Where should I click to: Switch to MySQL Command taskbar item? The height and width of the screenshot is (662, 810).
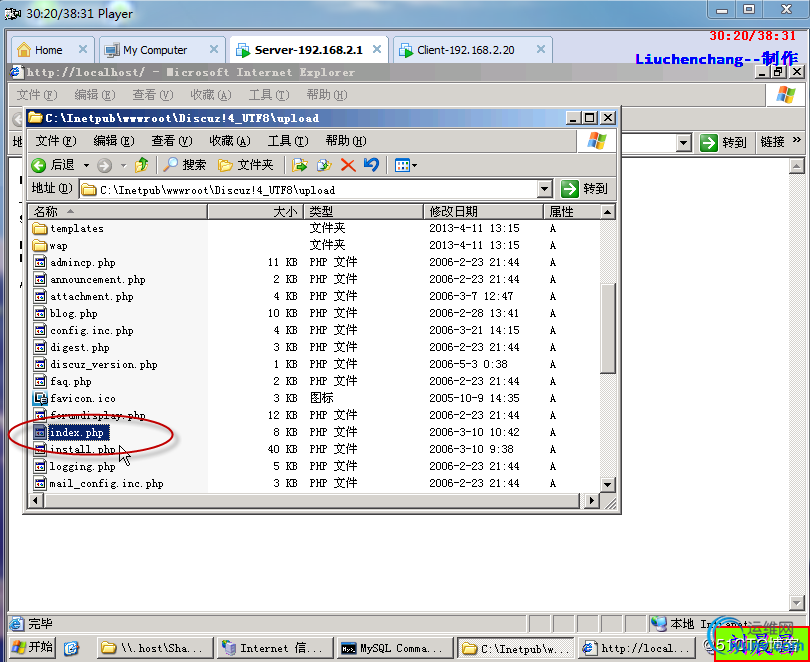394,648
